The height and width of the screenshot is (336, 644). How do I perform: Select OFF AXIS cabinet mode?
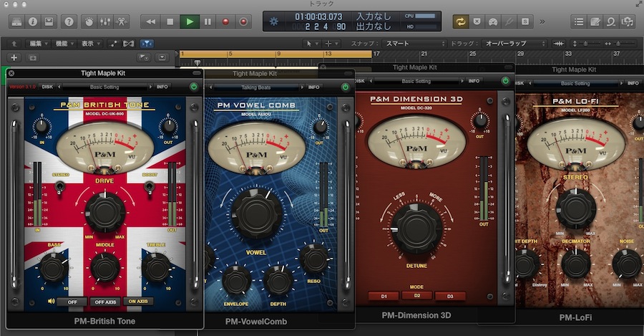tap(106, 302)
